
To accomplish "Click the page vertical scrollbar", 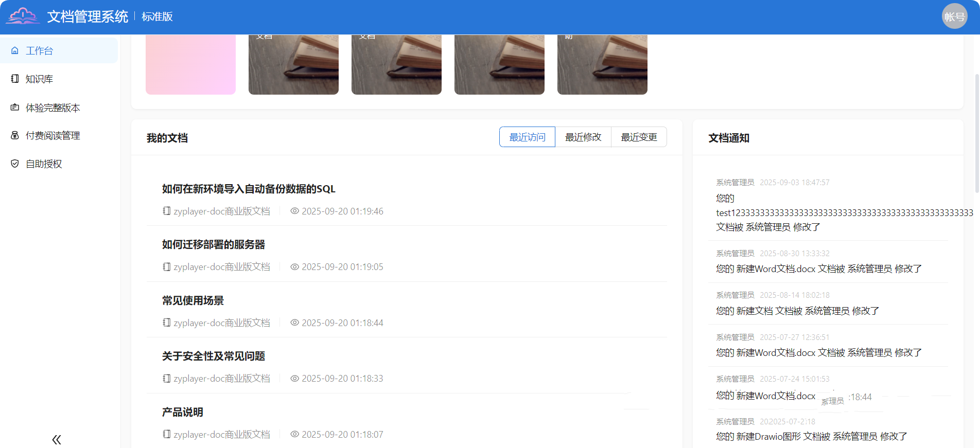I will coord(977,134).
